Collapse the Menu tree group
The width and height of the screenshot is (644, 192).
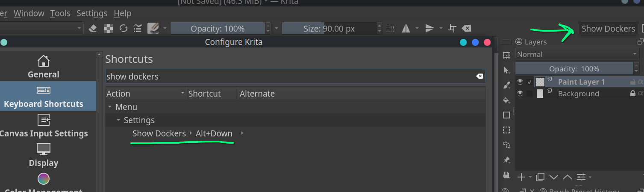click(110, 107)
